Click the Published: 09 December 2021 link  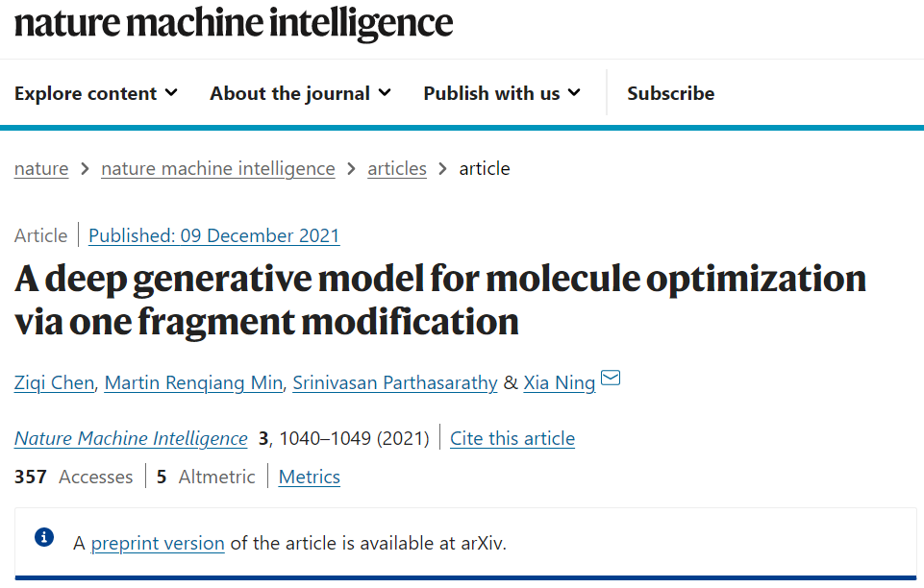pos(213,235)
